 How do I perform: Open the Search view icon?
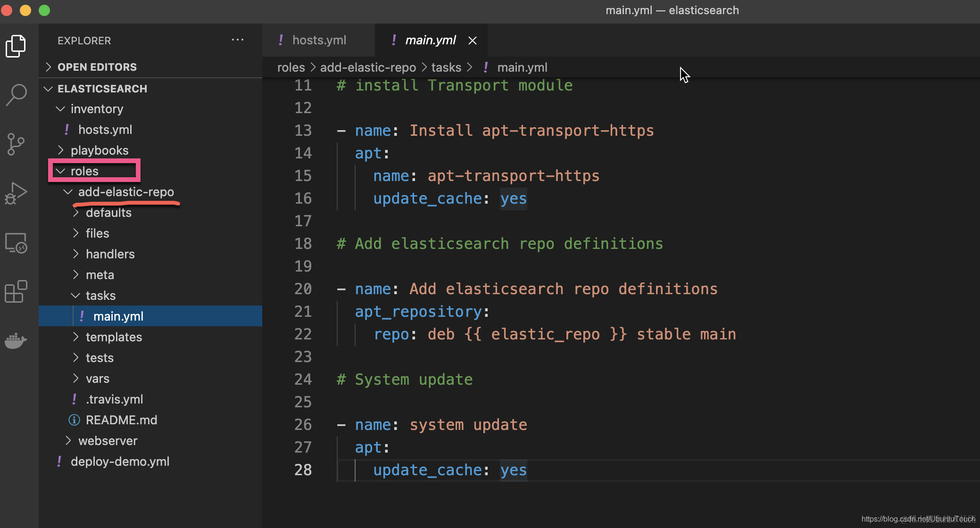click(x=16, y=95)
